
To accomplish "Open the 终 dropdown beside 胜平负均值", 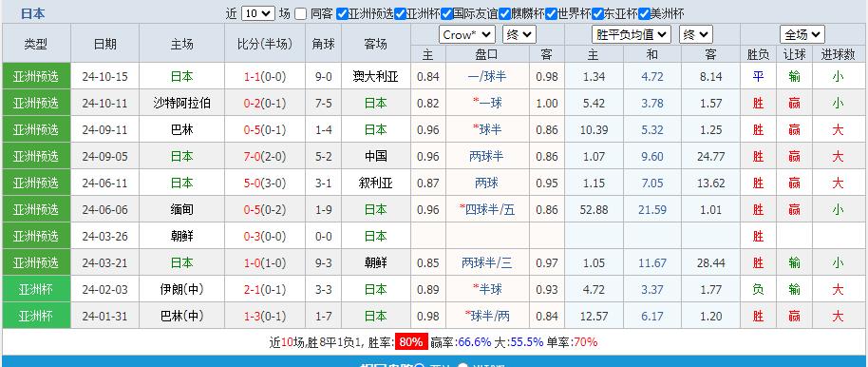I will 696,35.
